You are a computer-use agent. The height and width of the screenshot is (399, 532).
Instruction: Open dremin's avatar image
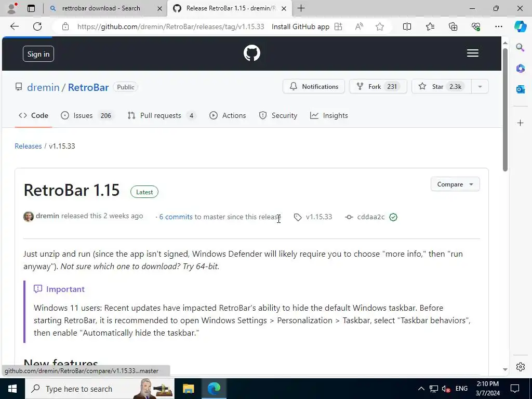(x=29, y=216)
